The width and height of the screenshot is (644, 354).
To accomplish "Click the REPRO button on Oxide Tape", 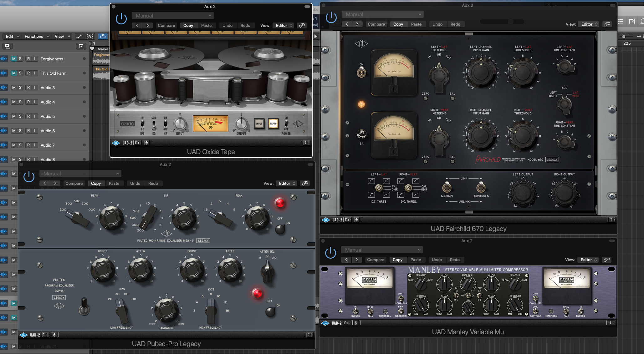I will [273, 124].
